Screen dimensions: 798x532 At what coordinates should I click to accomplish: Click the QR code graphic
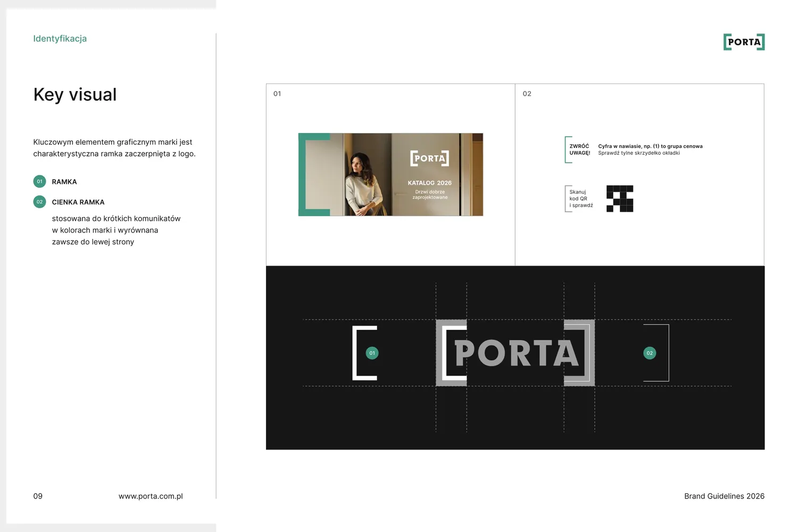click(x=620, y=198)
